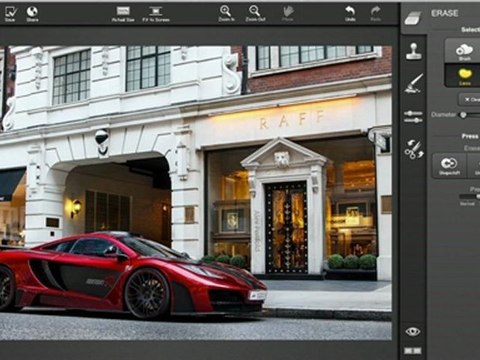Undo the last edit
480x360 pixels.
350,14
